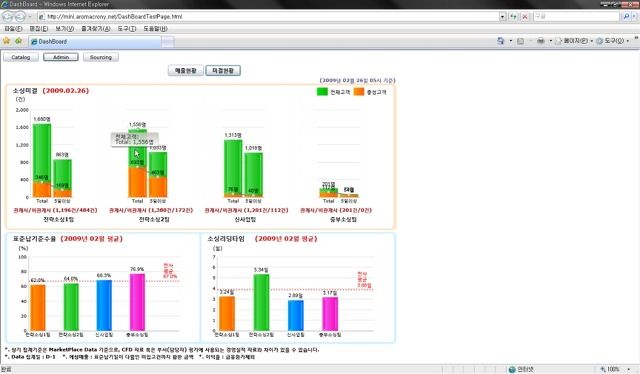Open the 편집(E) menu
Viewport: 640px width, 374px height.
38,29
